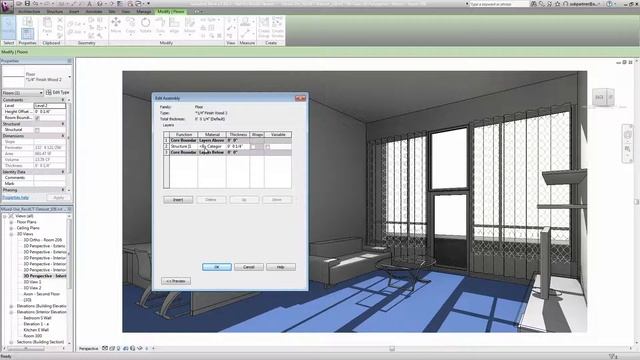Click the first view control bar icon
The width and height of the screenshot is (640, 360).
coord(105,348)
